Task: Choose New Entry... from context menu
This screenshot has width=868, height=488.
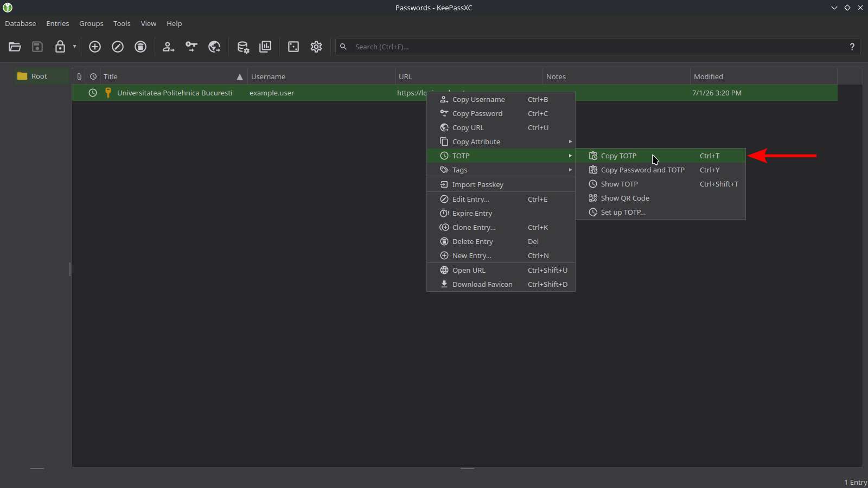Action: click(501, 255)
